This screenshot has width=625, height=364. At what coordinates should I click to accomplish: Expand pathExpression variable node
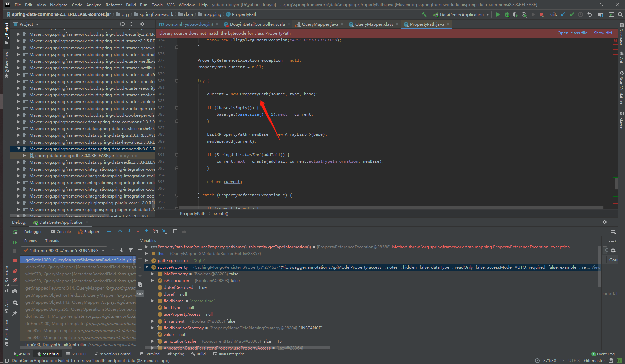click(147, 260)
